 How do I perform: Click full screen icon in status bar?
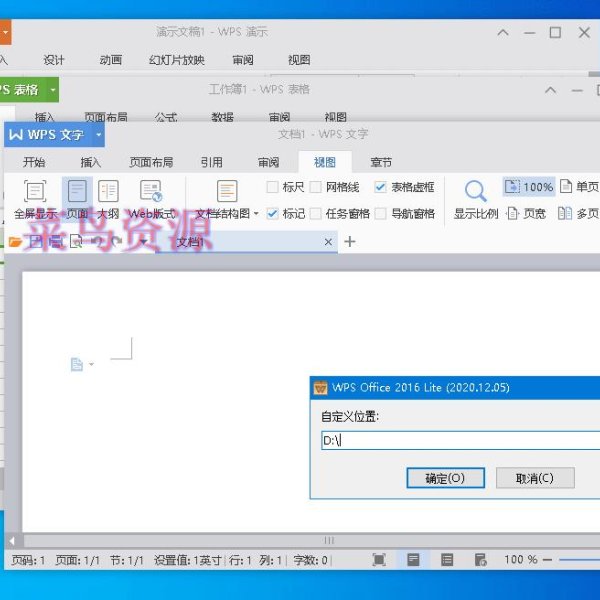(x=379, y=560)
